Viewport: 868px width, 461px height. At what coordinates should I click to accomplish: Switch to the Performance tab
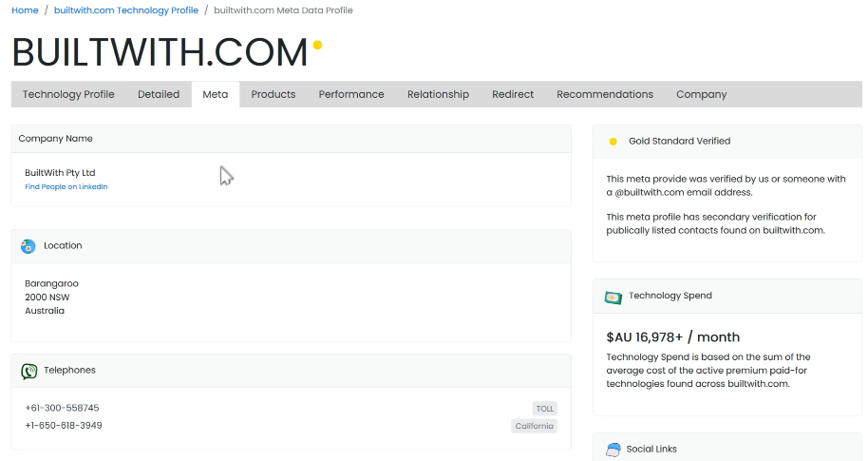pos(351,94)
